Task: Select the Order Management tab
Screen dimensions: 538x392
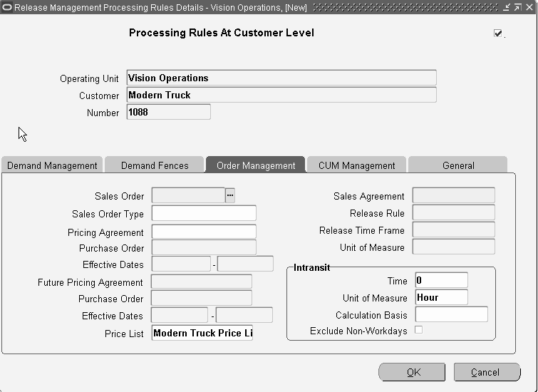Action: point(256,165)
